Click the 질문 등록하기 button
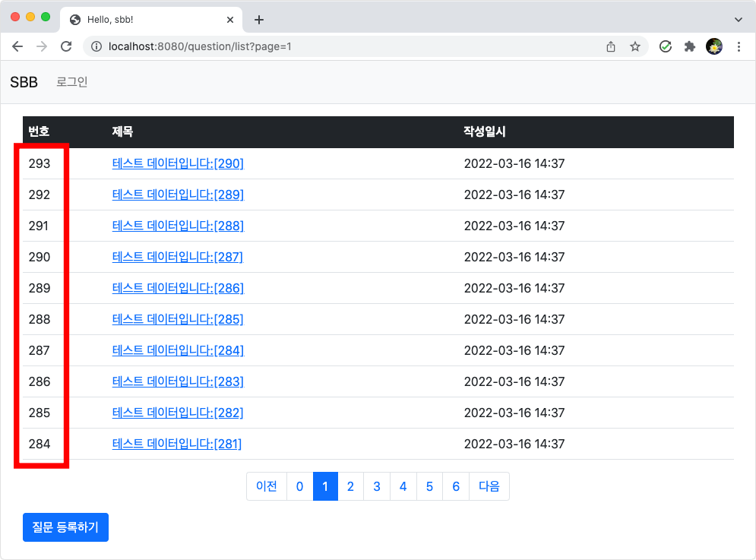Image resolution: width=756 pixels, height=560 pixels. point(65,527)
